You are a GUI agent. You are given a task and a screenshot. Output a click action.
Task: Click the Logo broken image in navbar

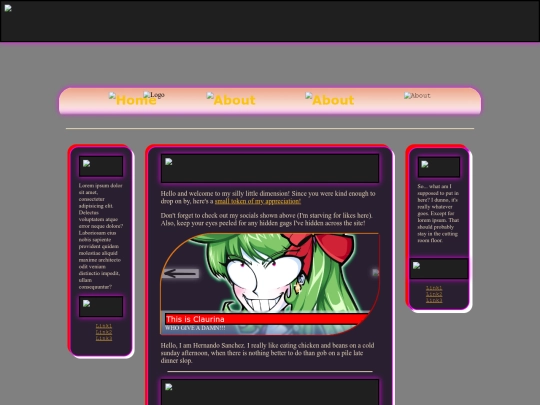click(x=154, y=95)
